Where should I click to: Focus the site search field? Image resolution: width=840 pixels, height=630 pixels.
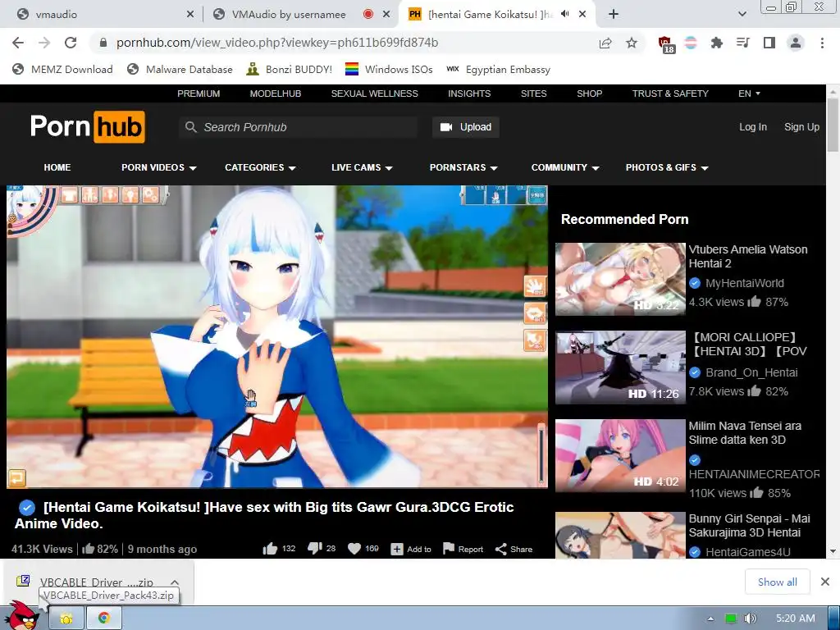coord(298,127)
